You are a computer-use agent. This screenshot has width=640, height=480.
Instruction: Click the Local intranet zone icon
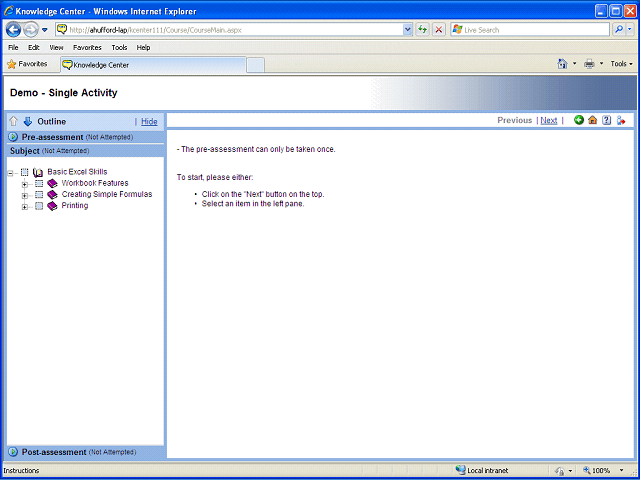460,470
